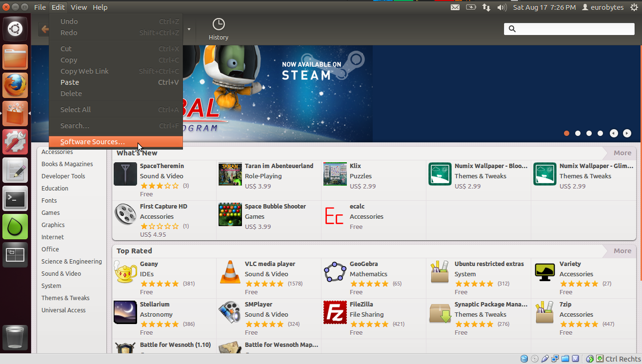Click Ubuntu Software Center launcher icon
This screenshot has width=642, height=364.
point(15,114)
